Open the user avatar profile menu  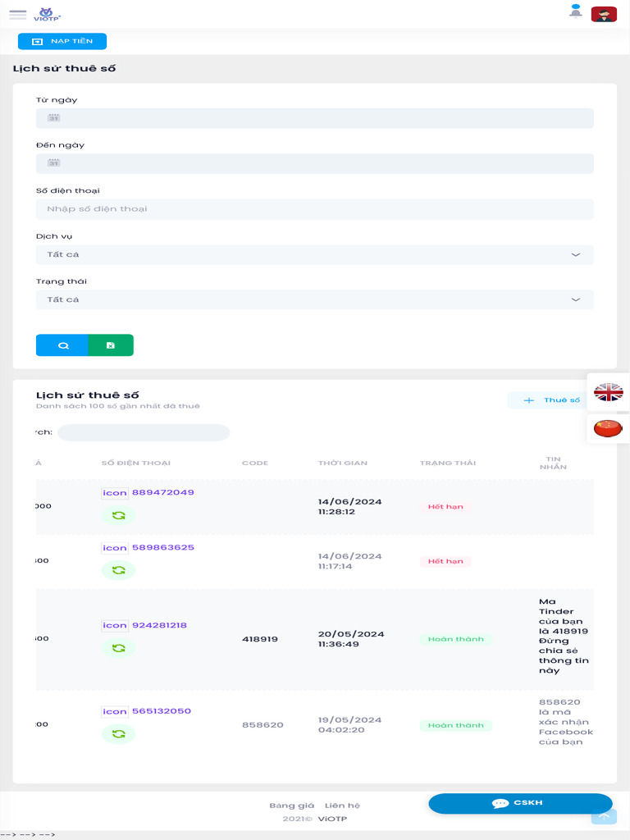pos(604,14)
